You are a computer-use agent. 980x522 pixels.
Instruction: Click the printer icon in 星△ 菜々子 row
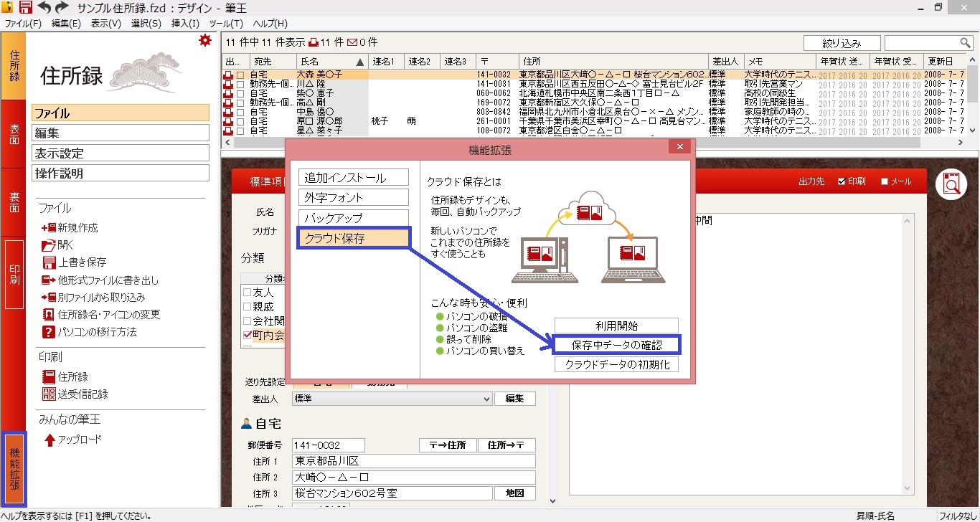point(228,130)
